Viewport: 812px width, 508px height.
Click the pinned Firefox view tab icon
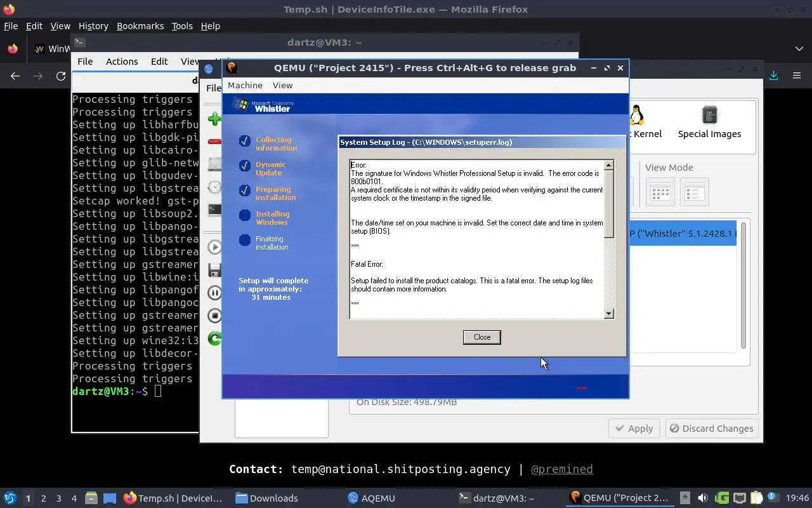pos(13,49)
